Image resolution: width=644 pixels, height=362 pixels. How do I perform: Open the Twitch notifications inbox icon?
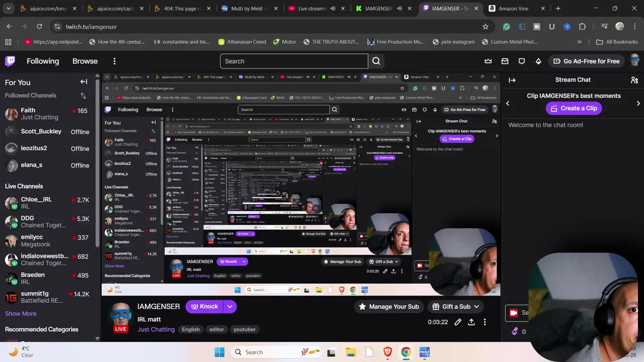(x=505, y=61)
